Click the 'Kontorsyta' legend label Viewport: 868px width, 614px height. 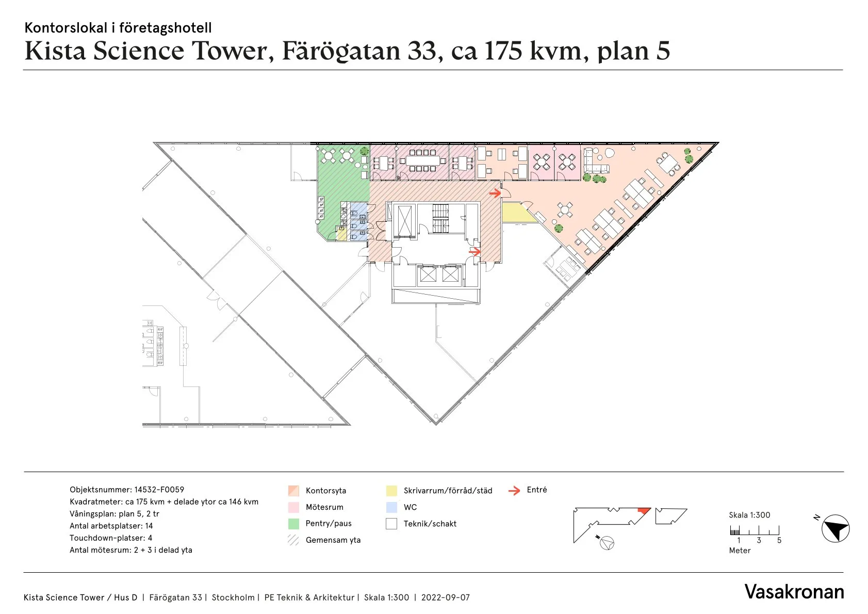pyautogui.click(x=326, y=491)
